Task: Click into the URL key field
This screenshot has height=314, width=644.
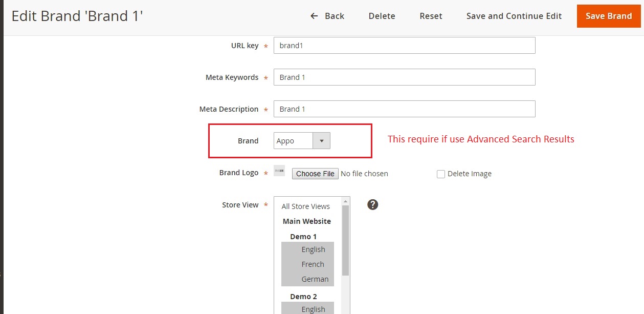Action: coord(404,46)
